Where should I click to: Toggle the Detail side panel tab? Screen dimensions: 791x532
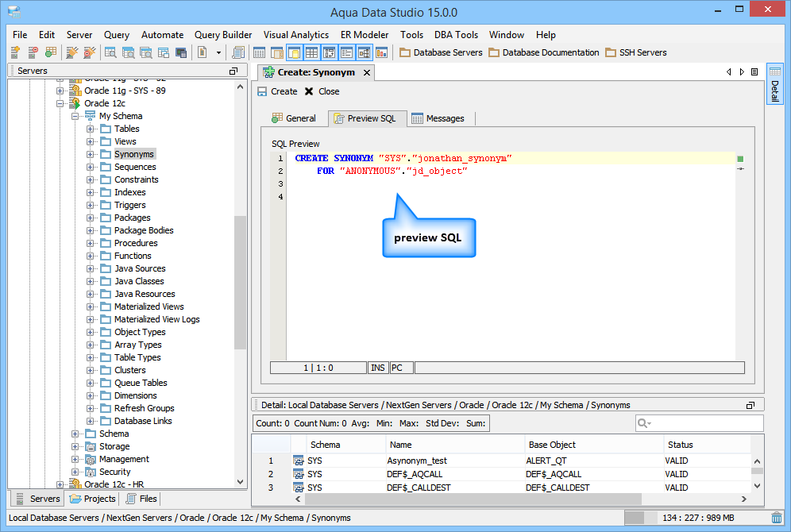pyautogui.click(x=774, y=83)
